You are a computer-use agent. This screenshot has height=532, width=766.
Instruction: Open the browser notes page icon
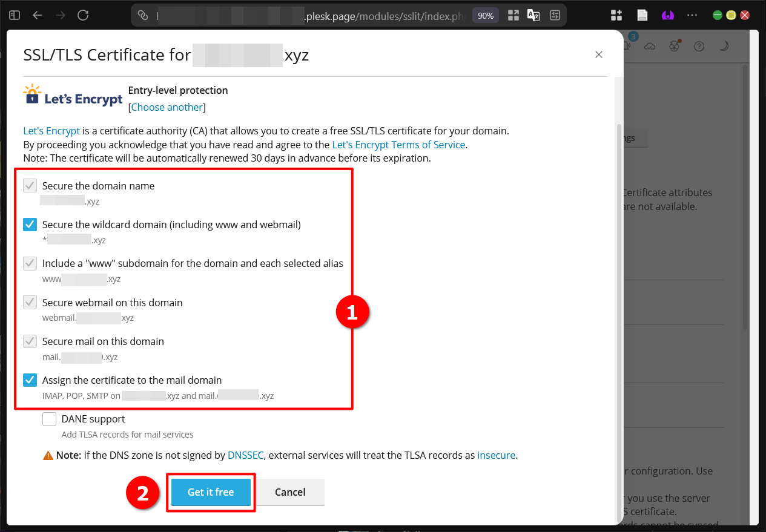pyautogui.click(x=642, y=16)
